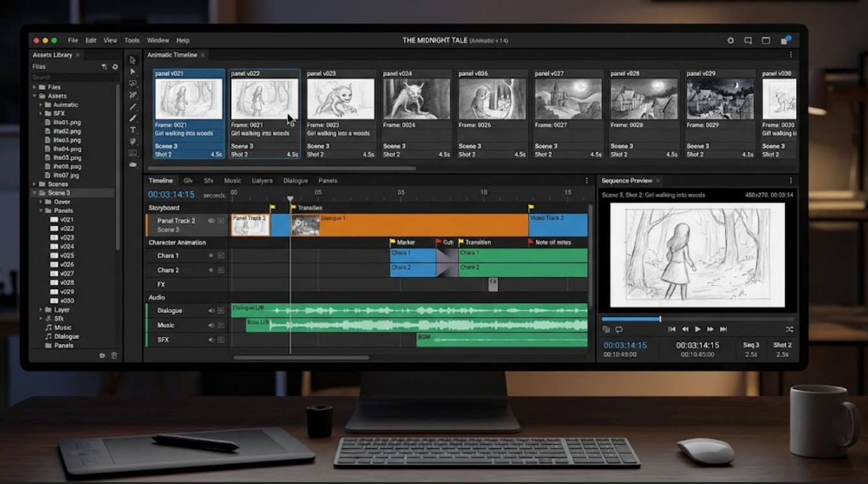Fast-forward the sequence preview
The image size is (868, 484).
(710, 329)
